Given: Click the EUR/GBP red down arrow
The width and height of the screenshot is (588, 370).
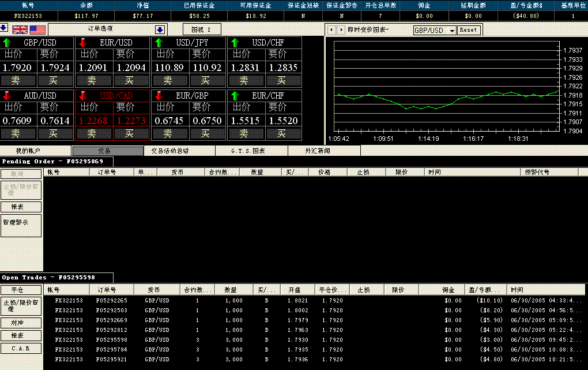Looking at the screenshot, I should click(159, 95).
